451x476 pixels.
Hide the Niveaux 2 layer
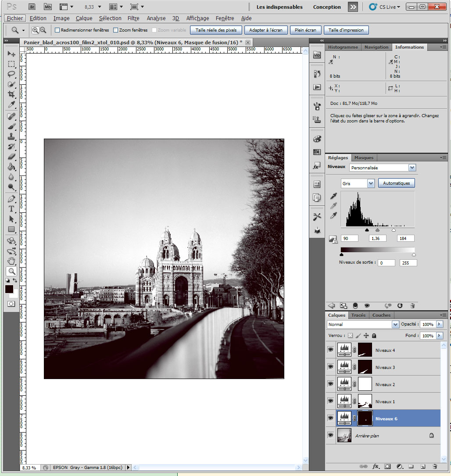[330, 384]
